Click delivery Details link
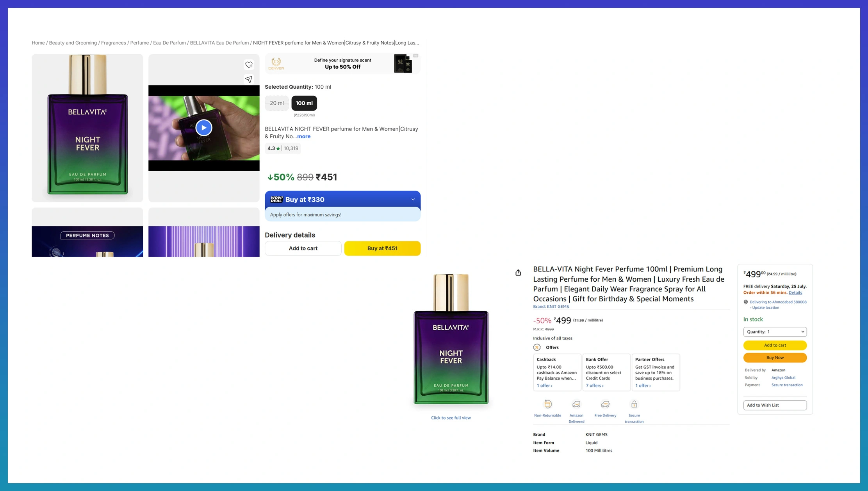 tap(795, 293)
